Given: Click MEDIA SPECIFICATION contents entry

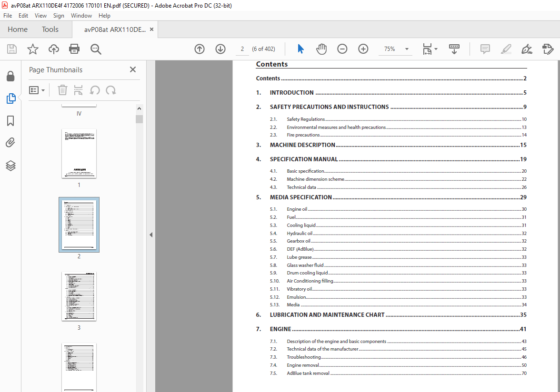Looking at the screenshot, I should pos(391,197).
